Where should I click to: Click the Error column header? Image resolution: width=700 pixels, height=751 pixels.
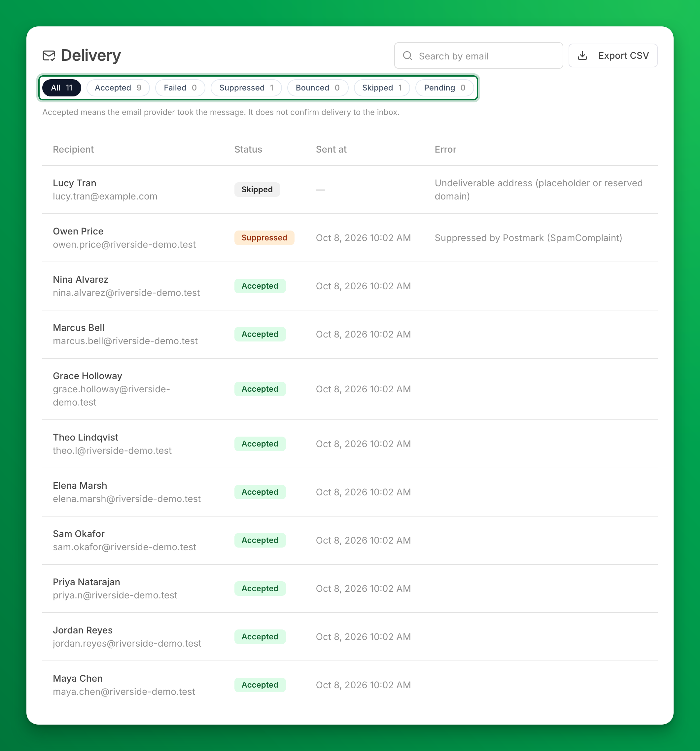pyautogui.click(x=445, y=150)
